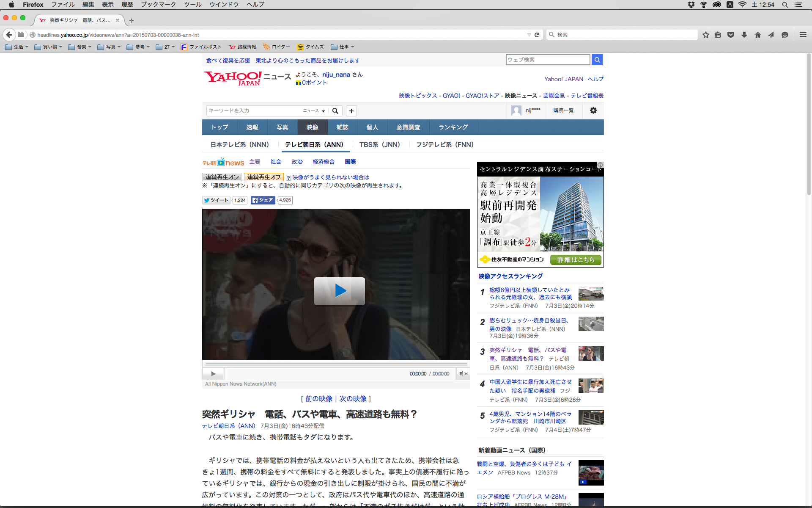Select the ランキング navigation tab

(453, 127)
